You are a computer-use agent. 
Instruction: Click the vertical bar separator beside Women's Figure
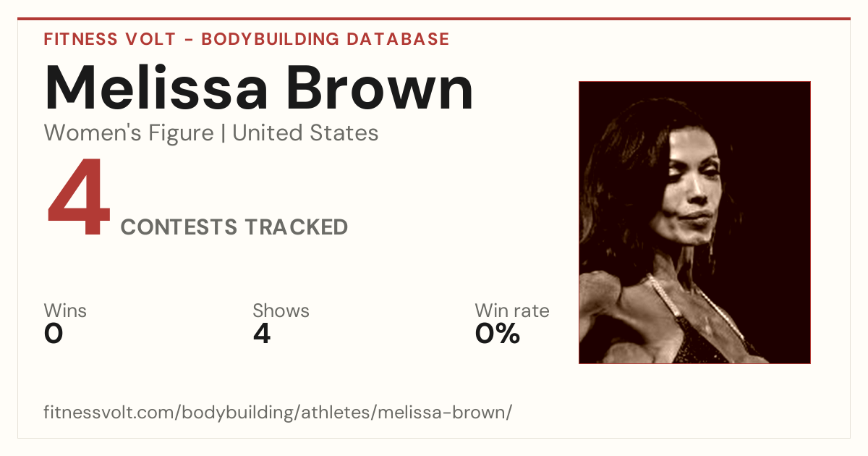[x=223, y=134]
